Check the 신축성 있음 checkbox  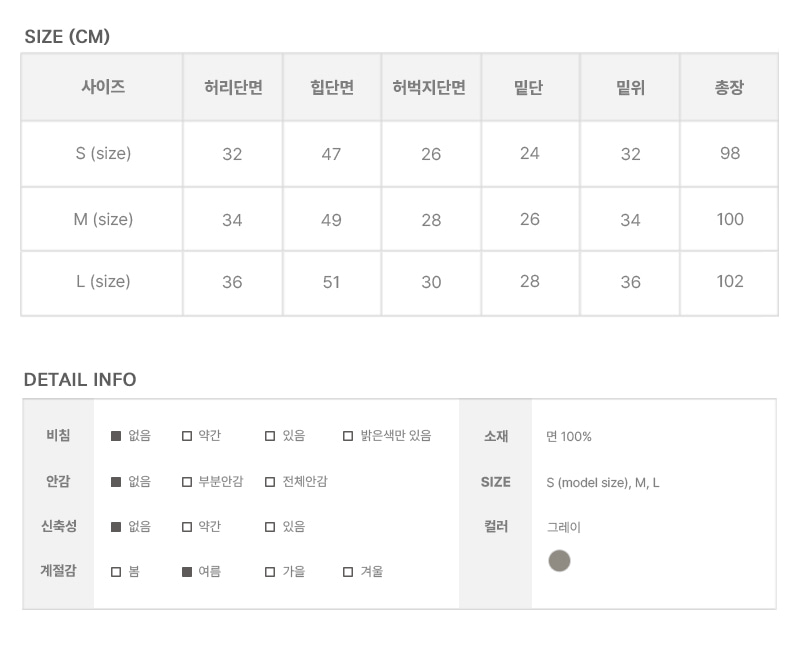(270, 527)
